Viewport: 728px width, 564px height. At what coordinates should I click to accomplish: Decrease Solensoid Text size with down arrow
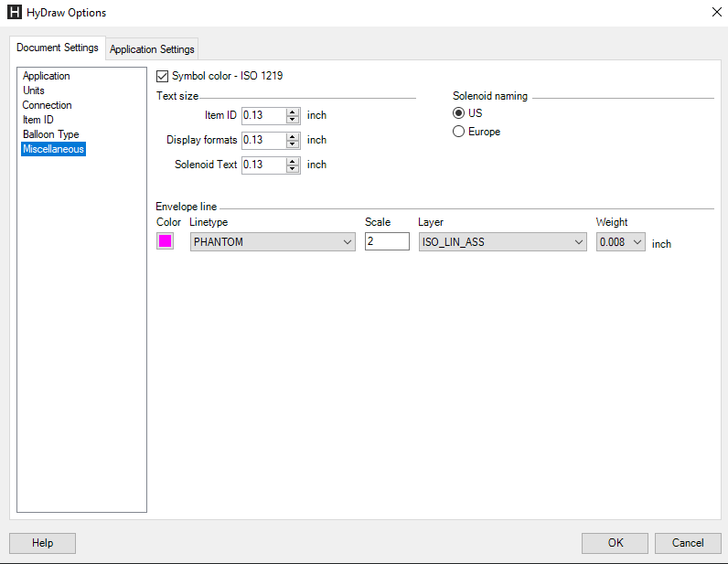(x=293, y=169)
